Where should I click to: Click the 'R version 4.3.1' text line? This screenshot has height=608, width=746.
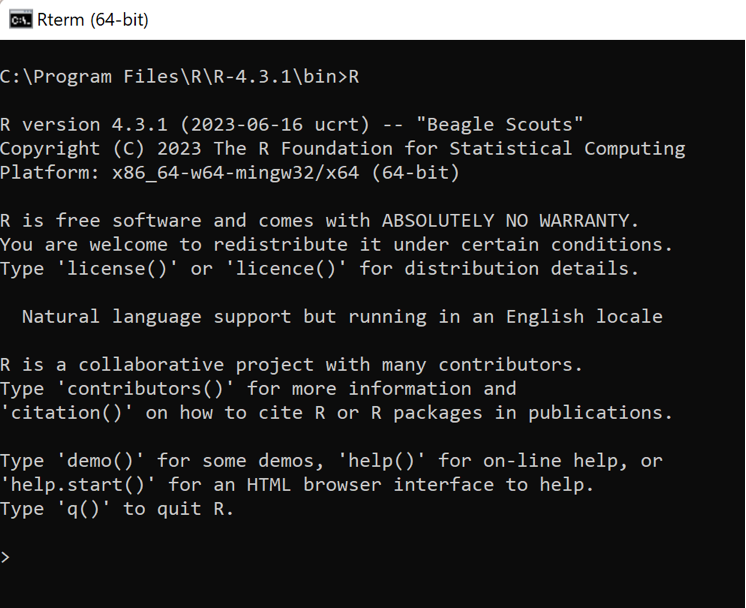point(100,125)
